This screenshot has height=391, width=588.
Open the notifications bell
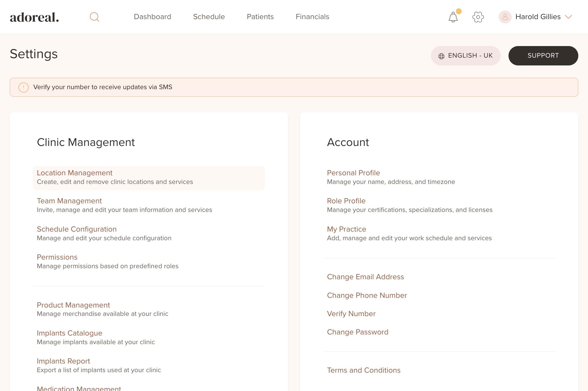pos(453,17)
